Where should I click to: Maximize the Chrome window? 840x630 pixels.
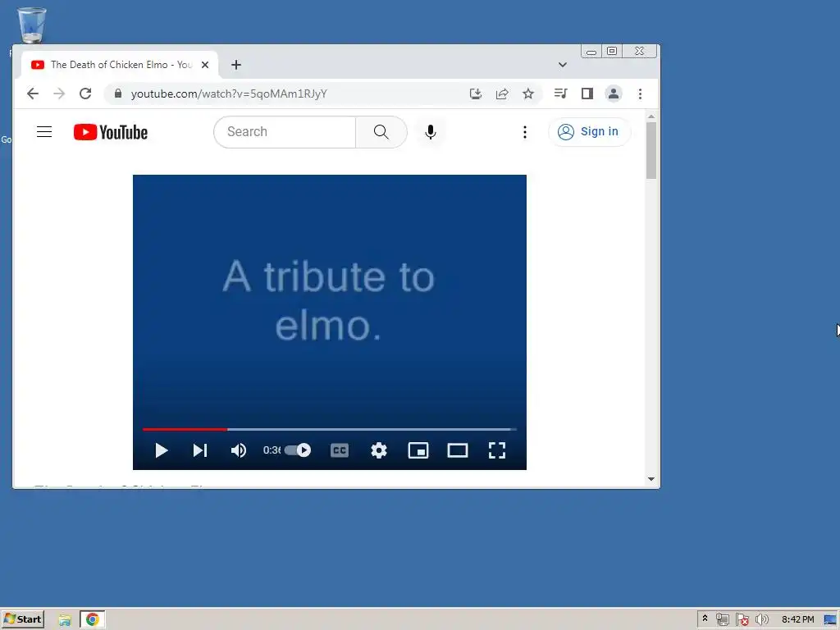[612, 51]
